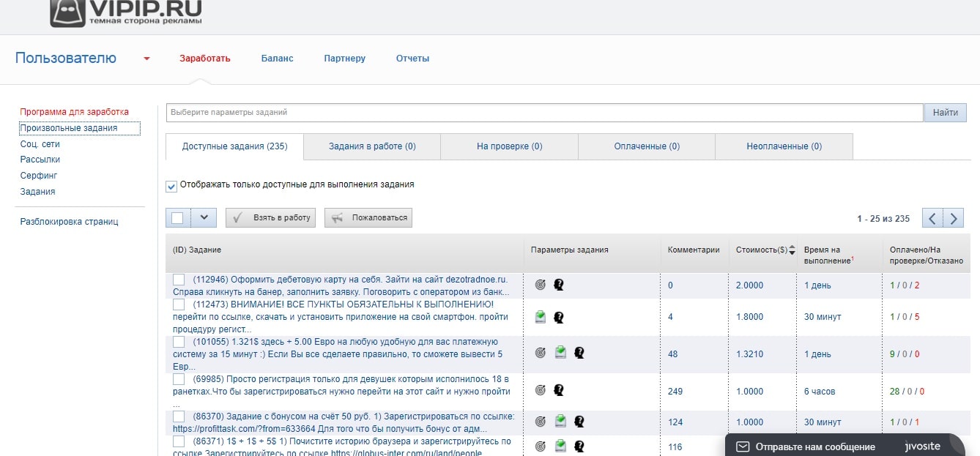980x456 pixels.
Task: Open the selection dropdown next to the checkbox
Action: click(203, 217)
